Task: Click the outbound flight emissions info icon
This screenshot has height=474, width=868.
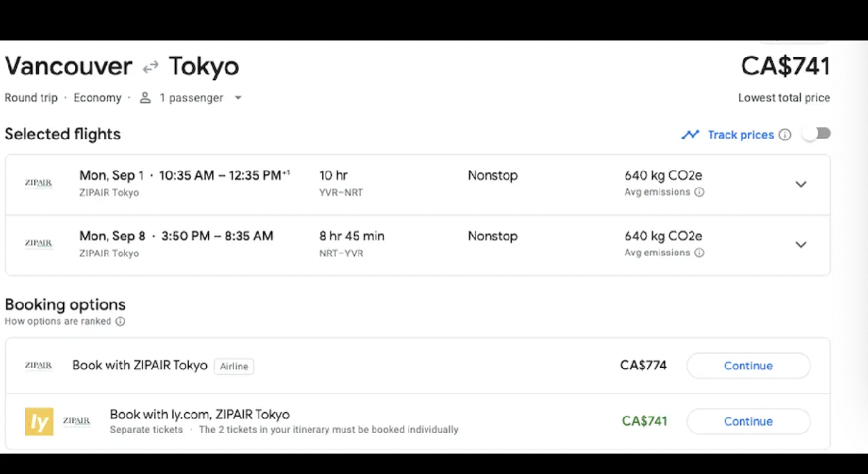Action: (699, 192)
